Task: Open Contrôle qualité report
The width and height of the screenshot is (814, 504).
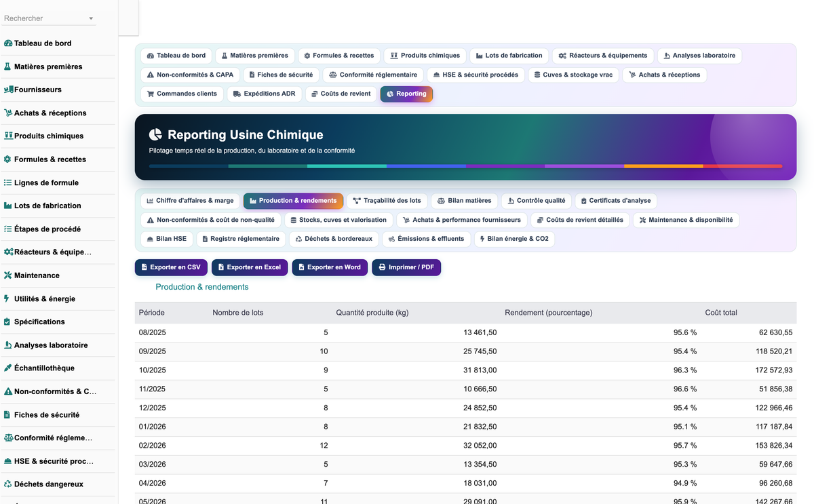Action: [537, 201]
